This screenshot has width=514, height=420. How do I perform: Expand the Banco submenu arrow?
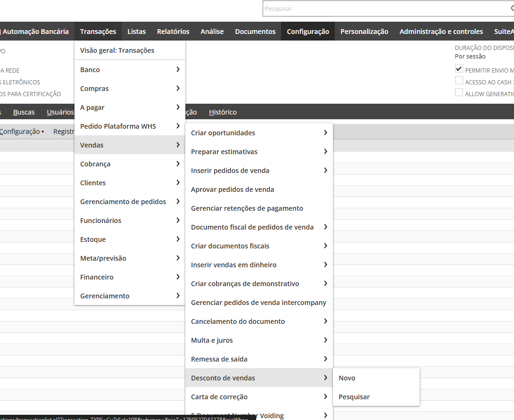(x=178, y=69)
